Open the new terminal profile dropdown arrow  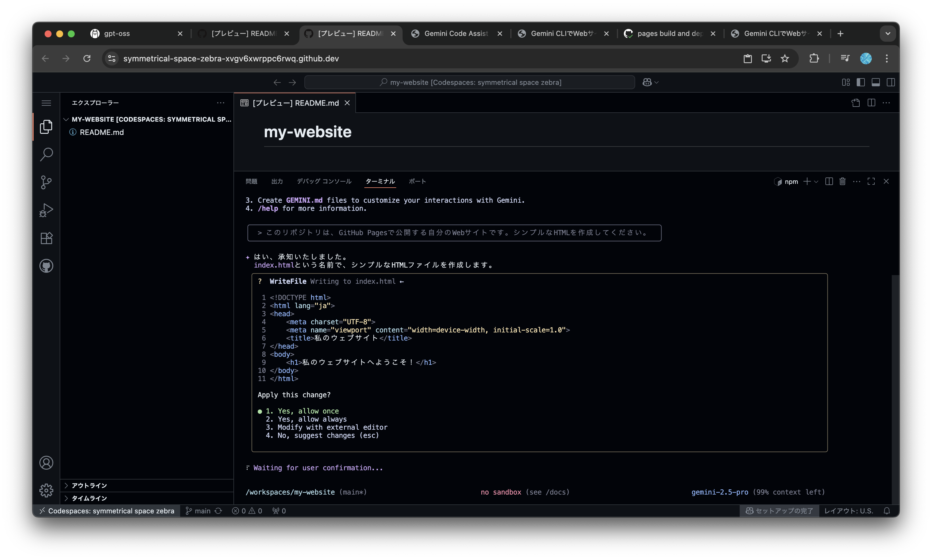(816, 182)
